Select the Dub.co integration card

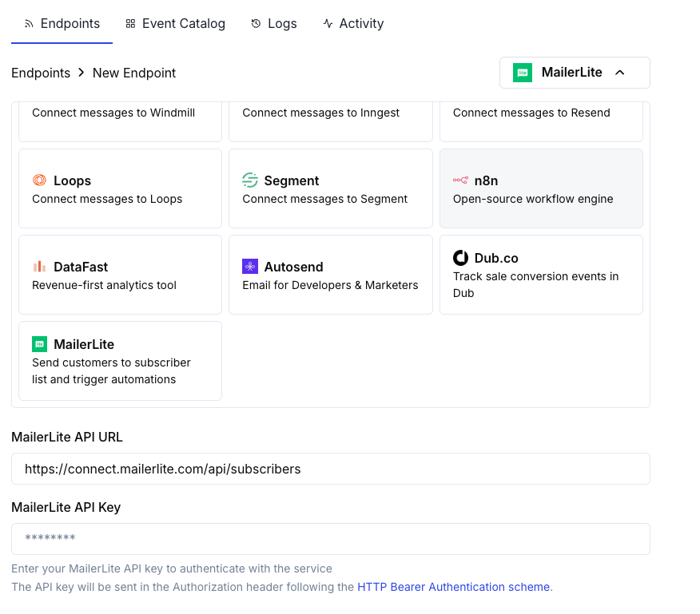click(541, 275)
